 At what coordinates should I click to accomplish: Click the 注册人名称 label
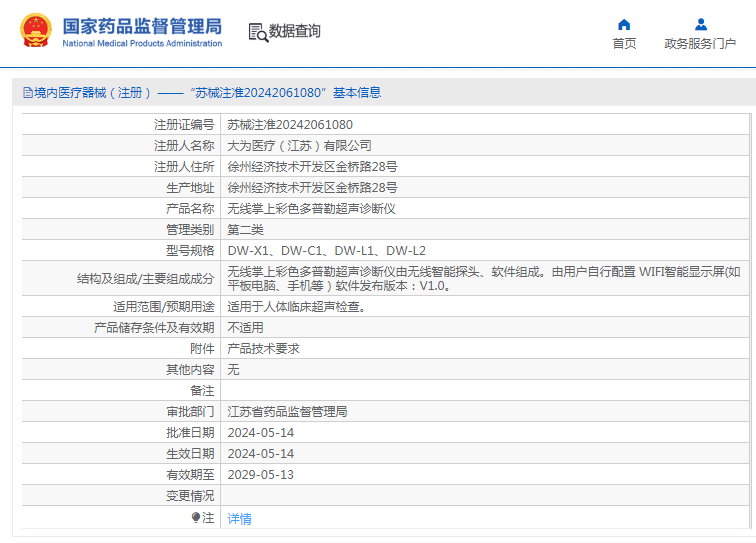(x=184, y=146)
